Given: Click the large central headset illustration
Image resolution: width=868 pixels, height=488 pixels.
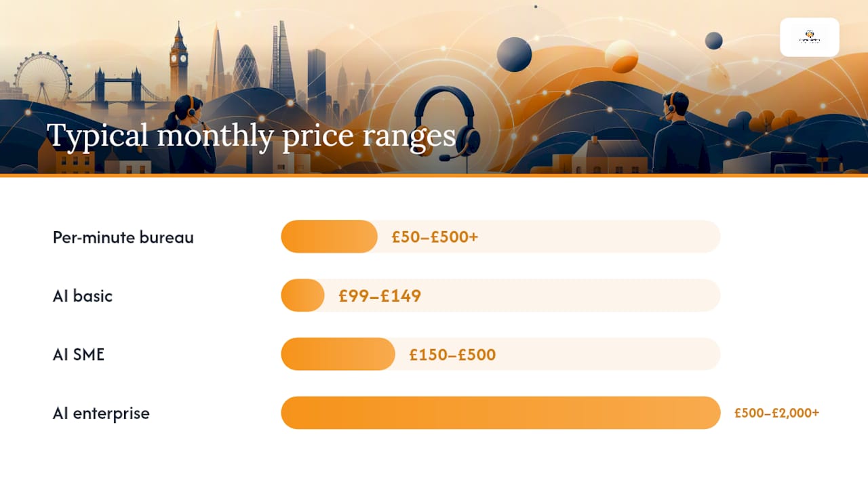Looking at the screenshot, I should [447, 125].
